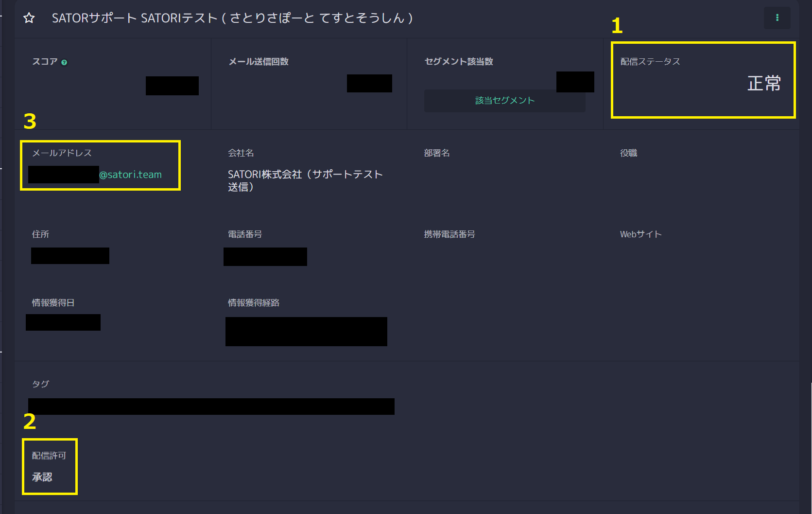Viewport: 812px width, 514px height.
Task: Click the セグメント該当数 label
Action: tap(459, 62)
